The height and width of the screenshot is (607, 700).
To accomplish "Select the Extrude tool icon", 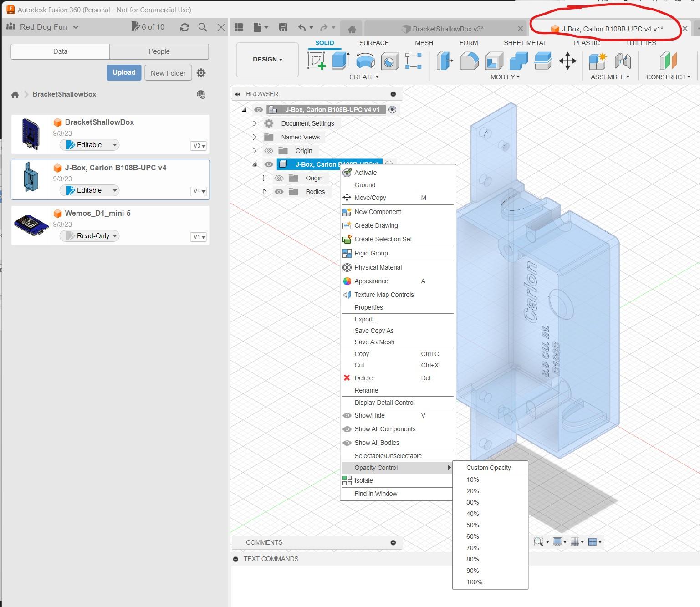I will pos(341,61).
